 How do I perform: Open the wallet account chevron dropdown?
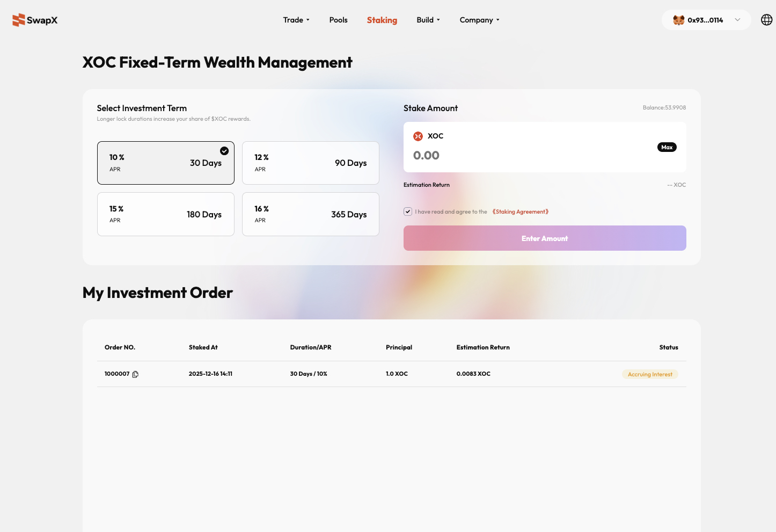[x=737, y=20]
